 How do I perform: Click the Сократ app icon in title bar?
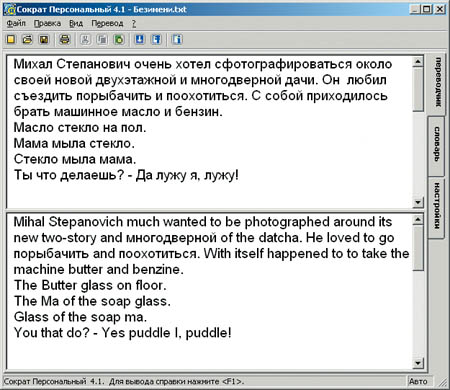coord(10,9)
